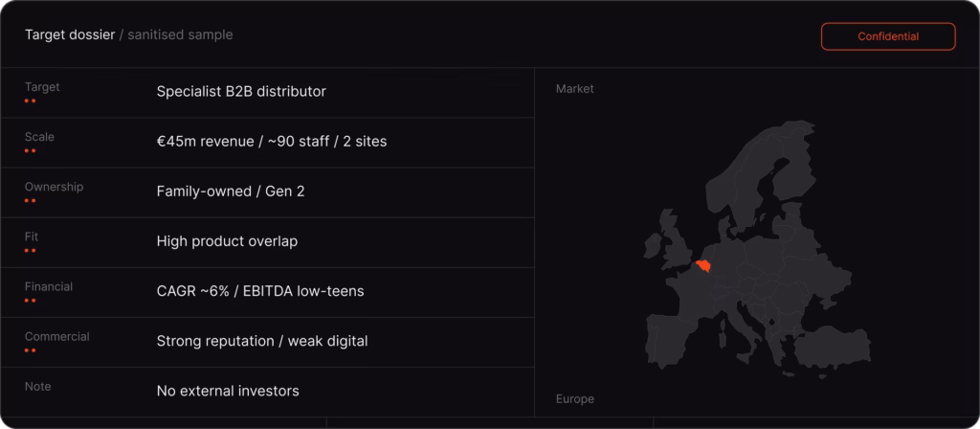The height and width of the screenshot is (429, 980).
Task: Click the orange dots under Ownership label
Action: tap(30, 201)
